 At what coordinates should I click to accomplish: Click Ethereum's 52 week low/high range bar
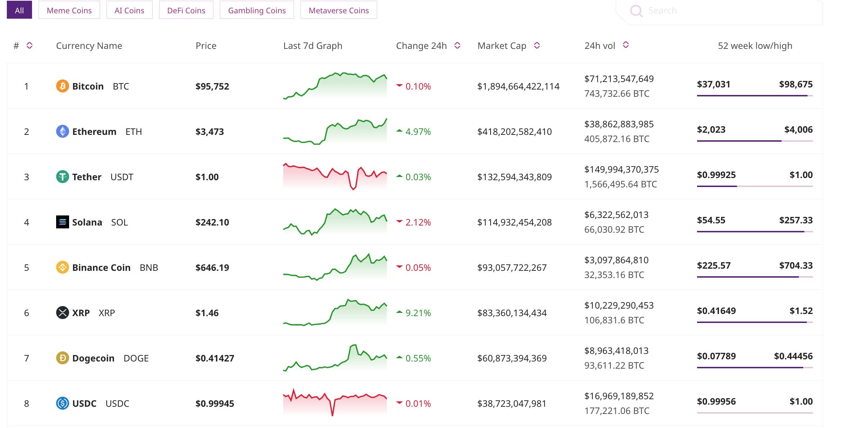[x=755, y=141]
